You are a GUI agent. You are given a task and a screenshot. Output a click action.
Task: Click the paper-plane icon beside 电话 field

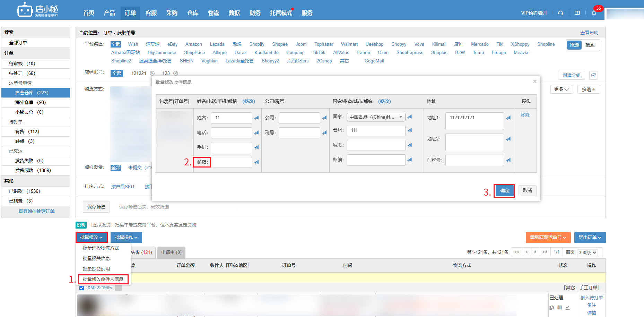[x=256, y=133]
